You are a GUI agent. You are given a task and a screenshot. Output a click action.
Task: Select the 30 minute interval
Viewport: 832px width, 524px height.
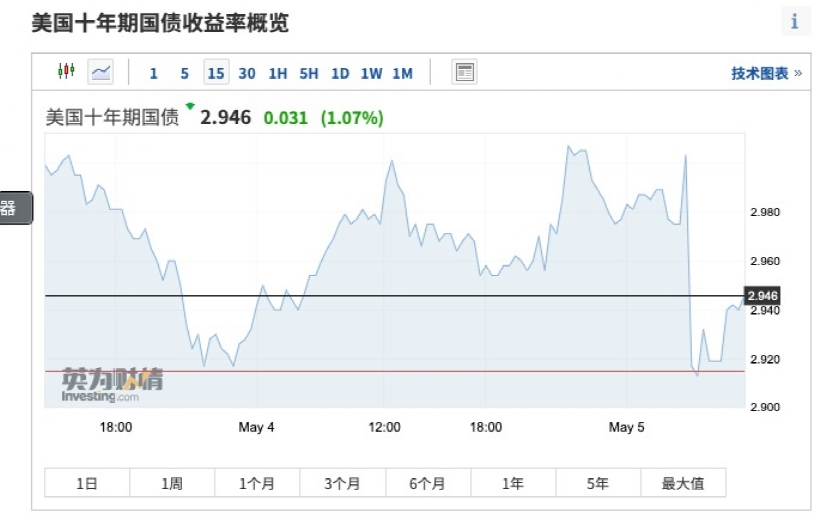coord(247,73)
